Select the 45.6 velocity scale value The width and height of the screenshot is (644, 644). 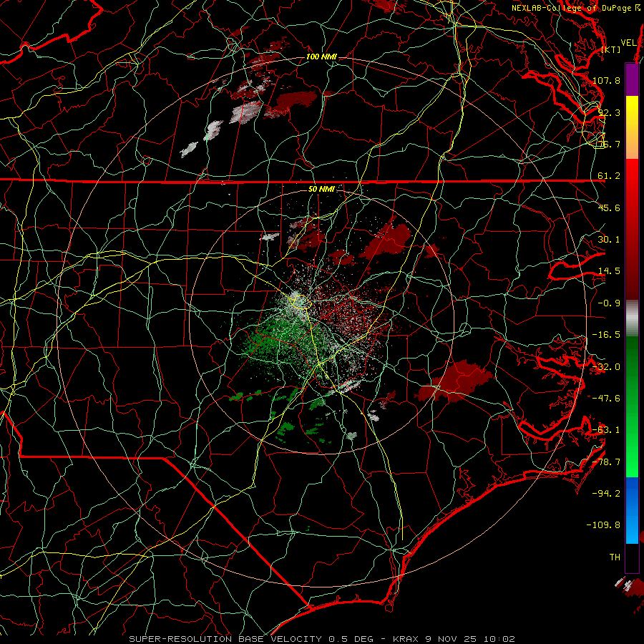tap(609, 208)
